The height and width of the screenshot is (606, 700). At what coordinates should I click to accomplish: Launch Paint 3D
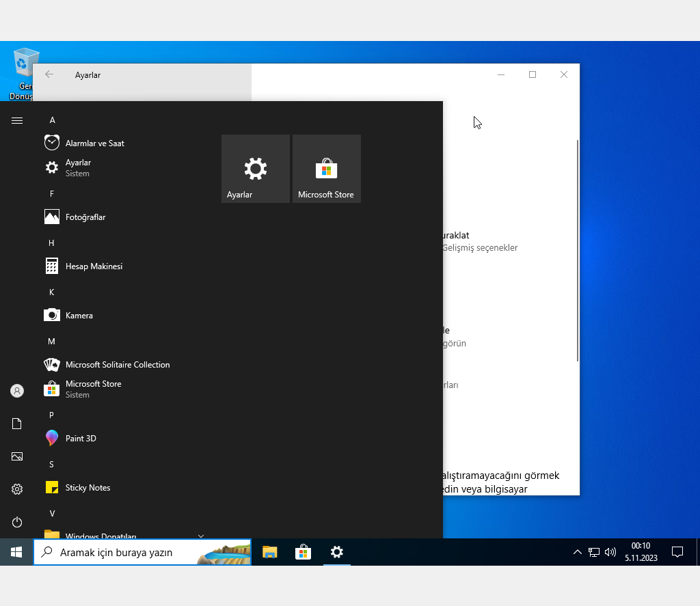125,438
